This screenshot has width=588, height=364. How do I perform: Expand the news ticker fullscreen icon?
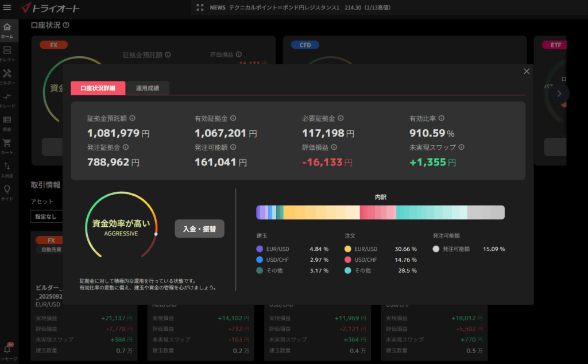[x=200, y=7]
